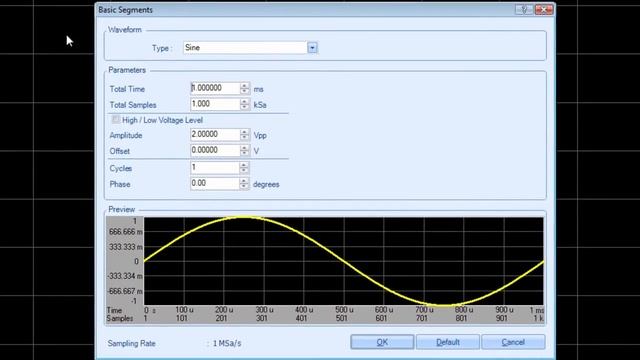The width and height of the screenshot is (640, 360).
Task: Click the Phase input field
Action: click(215, 184)
